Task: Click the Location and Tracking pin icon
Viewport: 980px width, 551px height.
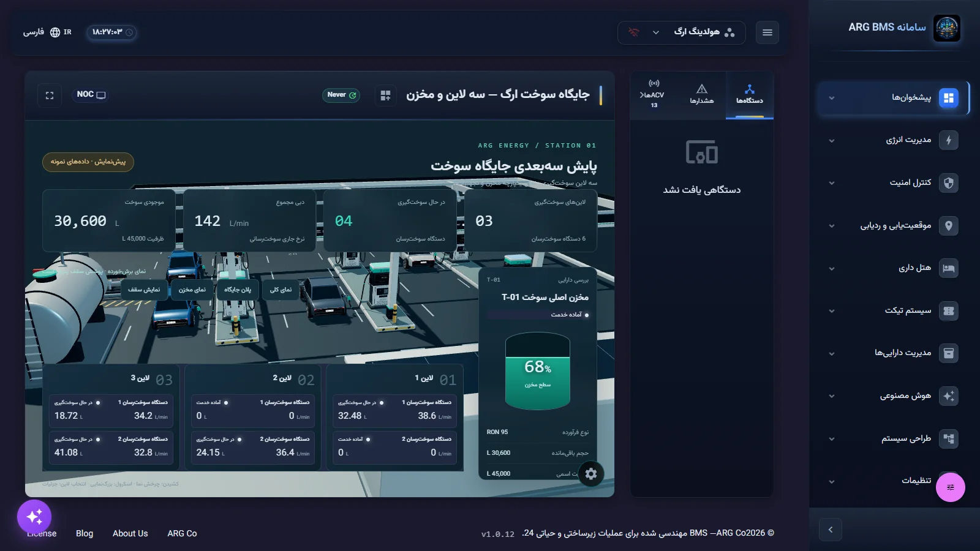Action: 949,225
